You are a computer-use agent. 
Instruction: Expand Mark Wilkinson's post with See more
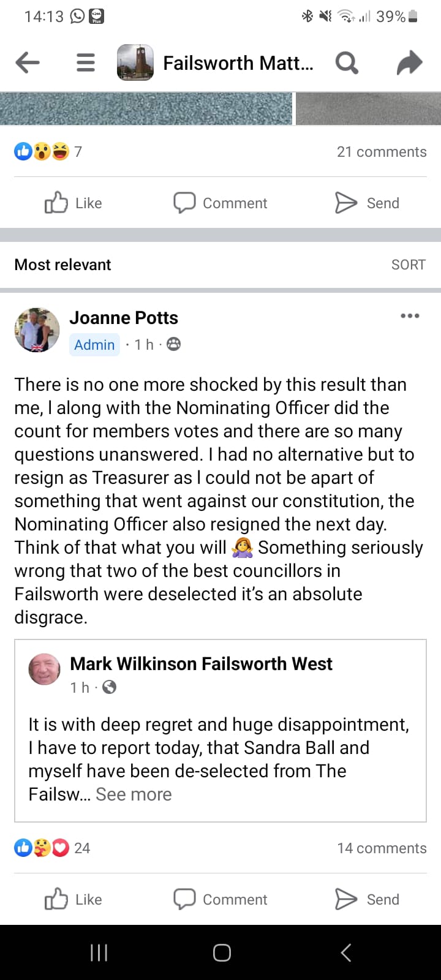134,794
